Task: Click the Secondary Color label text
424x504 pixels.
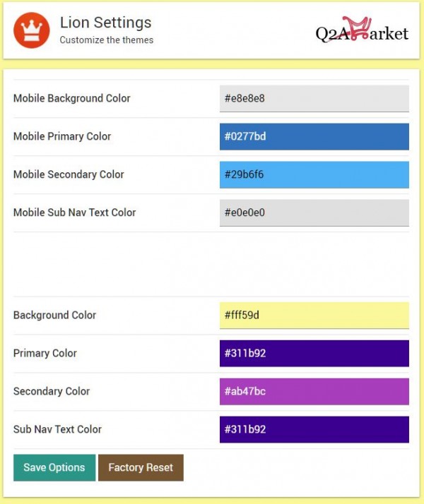Action: tap(52, 391)
